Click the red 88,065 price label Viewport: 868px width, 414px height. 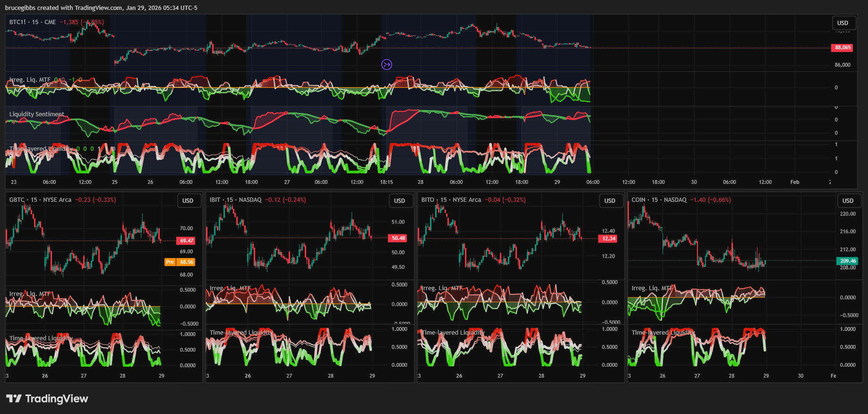(842, 48)
